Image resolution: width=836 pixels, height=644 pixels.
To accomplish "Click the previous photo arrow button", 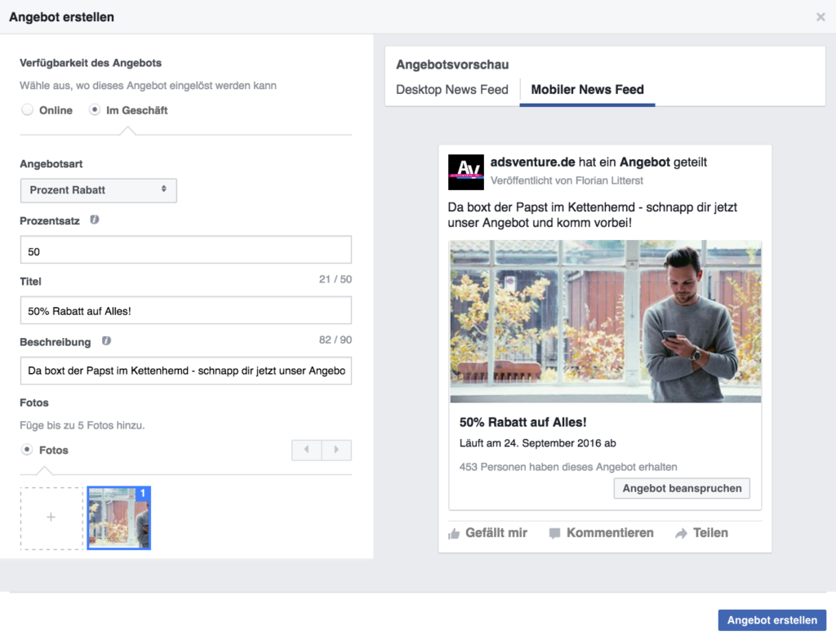I will pos(307,450).
